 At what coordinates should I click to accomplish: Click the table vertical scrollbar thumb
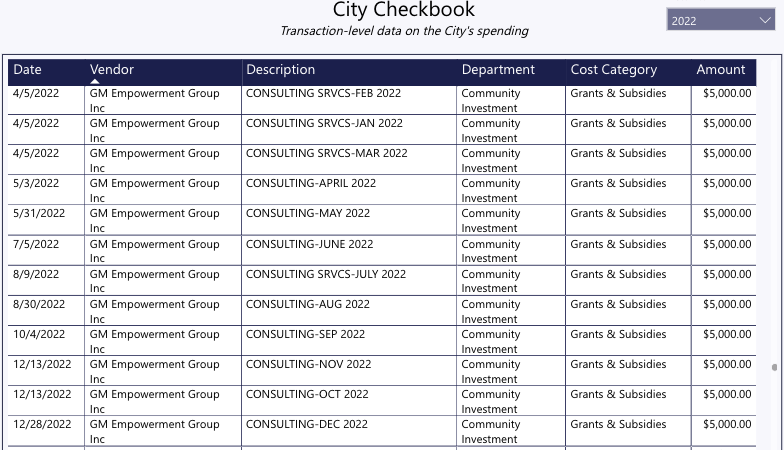[774, 368]
